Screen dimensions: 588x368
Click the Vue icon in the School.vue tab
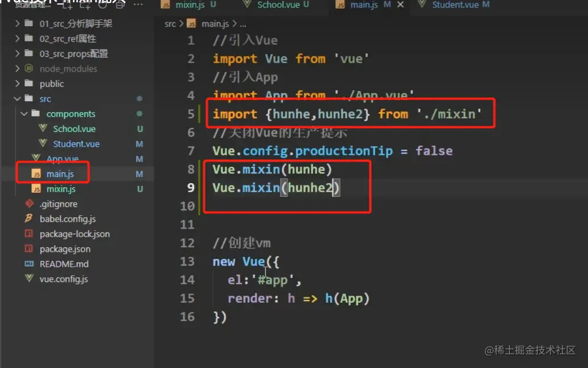pyautogui.click(x=246, y=4)
